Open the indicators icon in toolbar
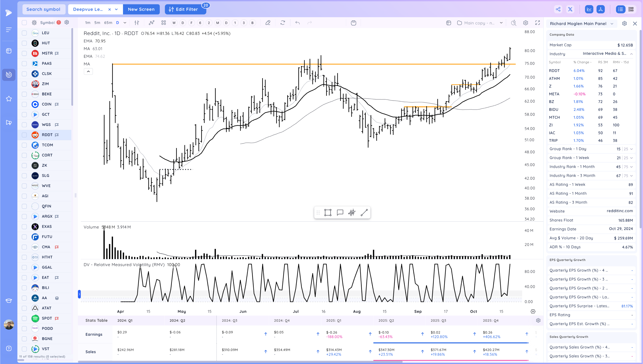This screenshot has height=364, width=643. [x=151, y=23]
